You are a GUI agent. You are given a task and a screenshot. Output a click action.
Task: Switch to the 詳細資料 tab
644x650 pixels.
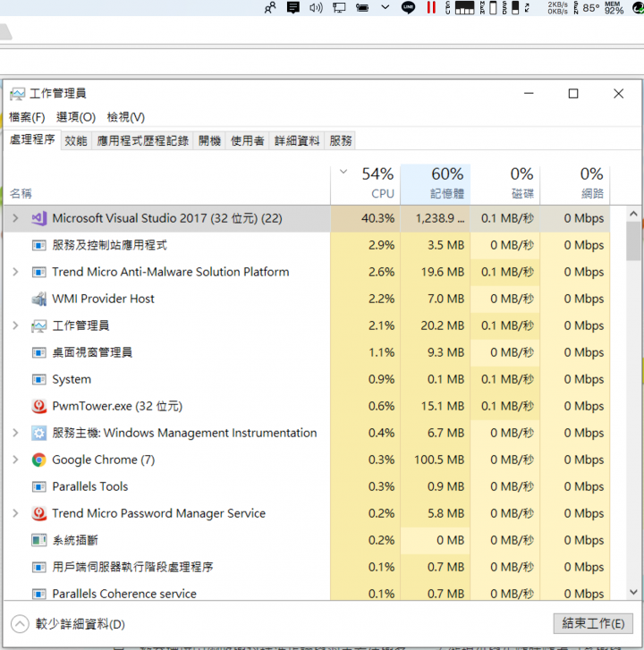pyautogui.click(x=297, y=141)
